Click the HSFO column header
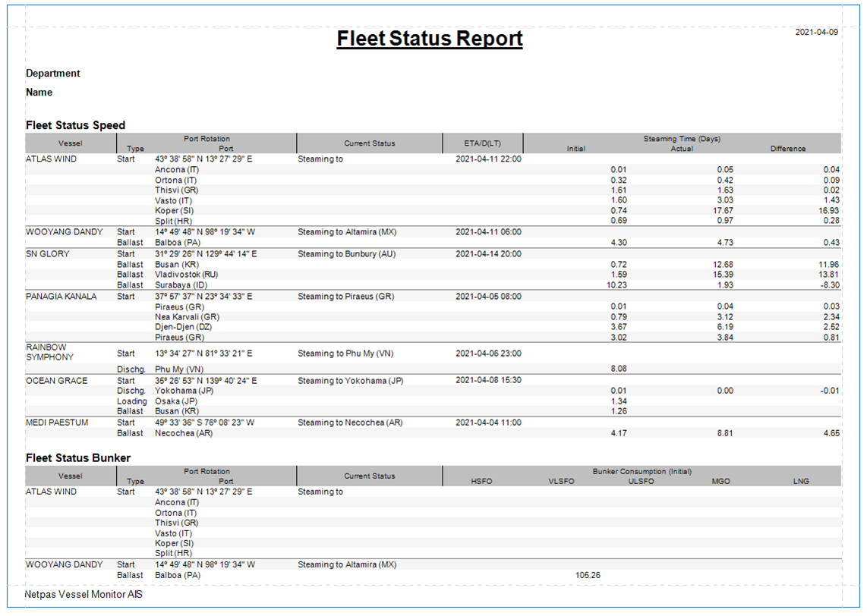Viewport: 867px width, 616px height. pos(481,481)
